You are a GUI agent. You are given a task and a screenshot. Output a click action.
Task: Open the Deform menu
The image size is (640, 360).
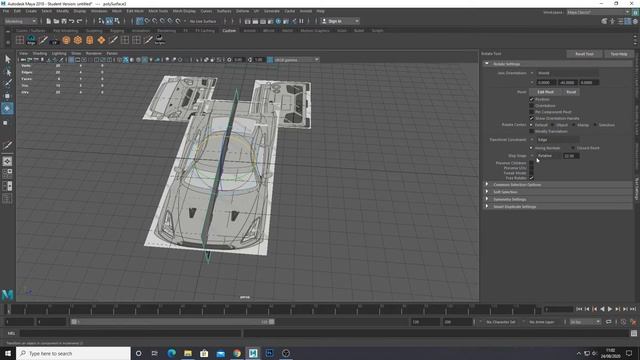pos(242,11)
